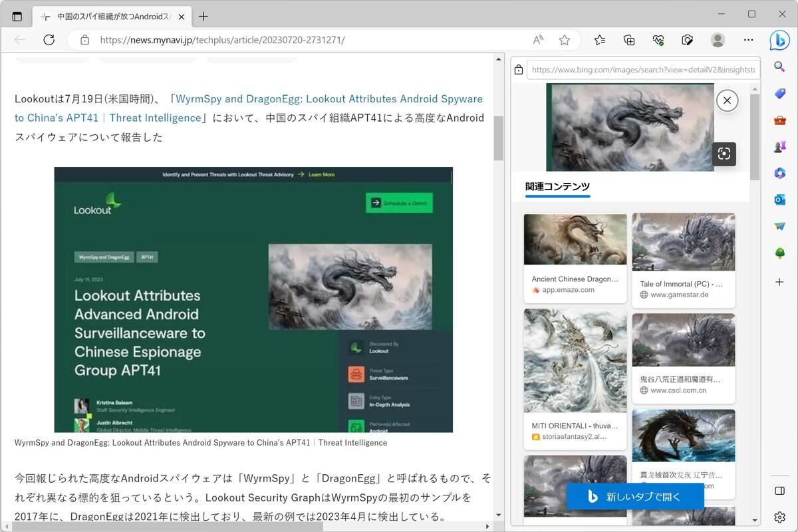The height and width of the screenshot is (532, 798).
Task: Open Browser Essentials heart icon
Action: [658, 40]
